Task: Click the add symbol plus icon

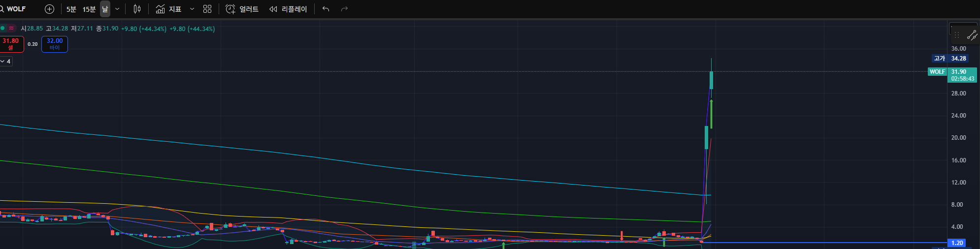Action: coord(49,9)
